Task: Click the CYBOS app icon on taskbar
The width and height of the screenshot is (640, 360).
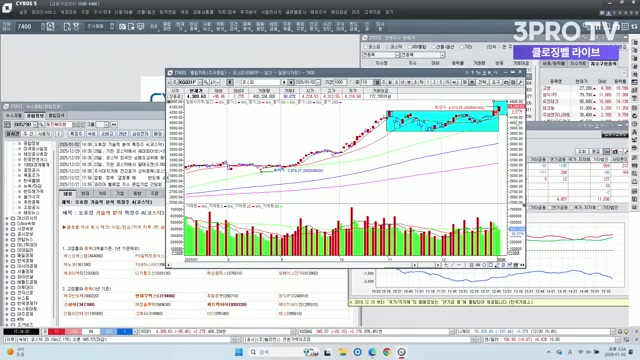Action: point(402,352)
